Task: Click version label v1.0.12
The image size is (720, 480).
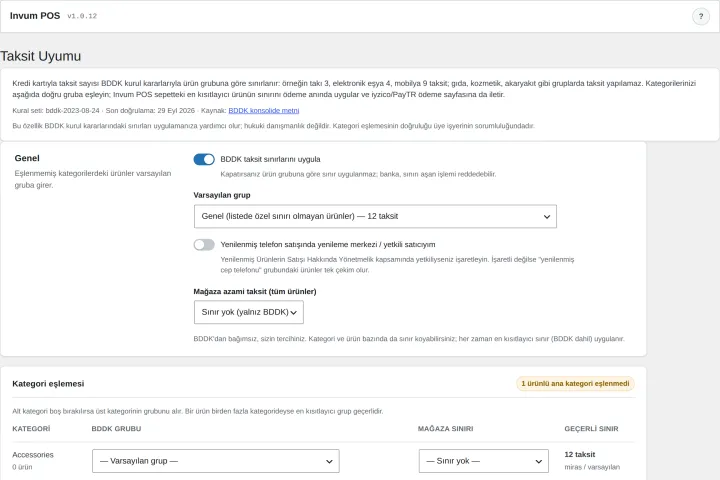Action: (82, 16)
